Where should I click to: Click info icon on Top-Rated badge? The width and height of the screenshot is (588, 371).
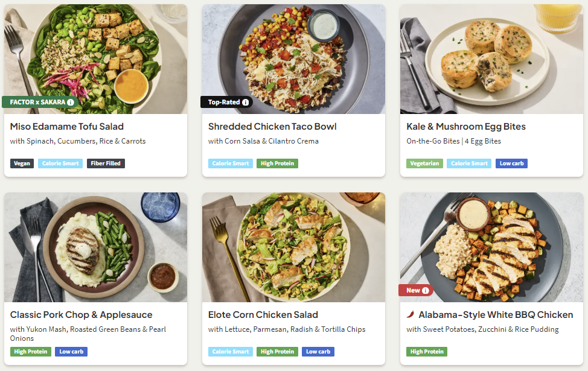[245, 103]
